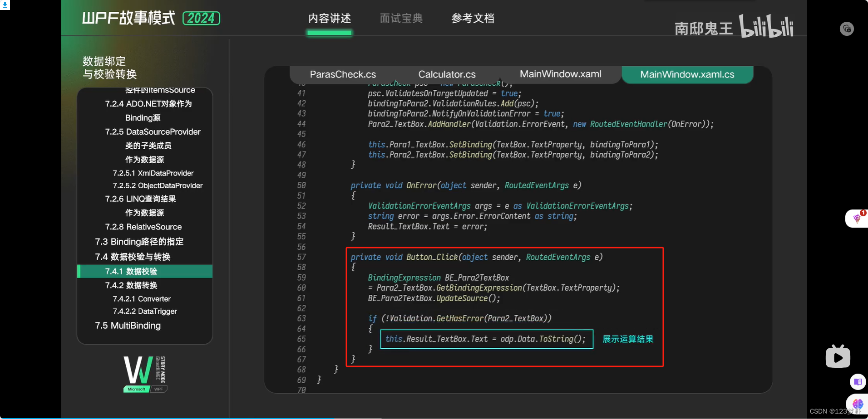
Task: Select the Calculator.cs file tab
Action: coord(447,74)
